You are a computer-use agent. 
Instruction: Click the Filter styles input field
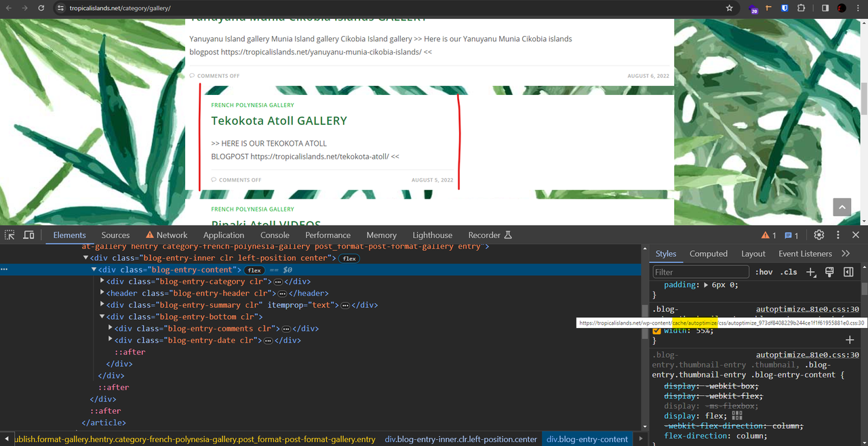click(701, 272)
